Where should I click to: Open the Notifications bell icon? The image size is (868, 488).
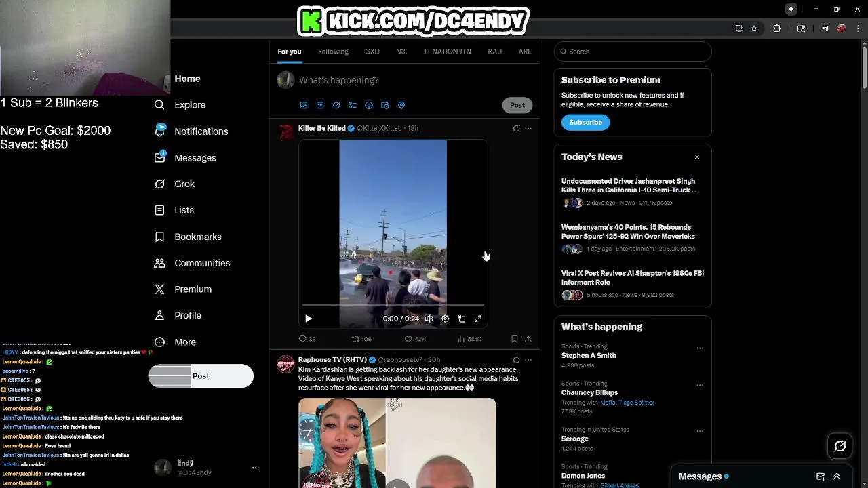click(x=160, y=131)
